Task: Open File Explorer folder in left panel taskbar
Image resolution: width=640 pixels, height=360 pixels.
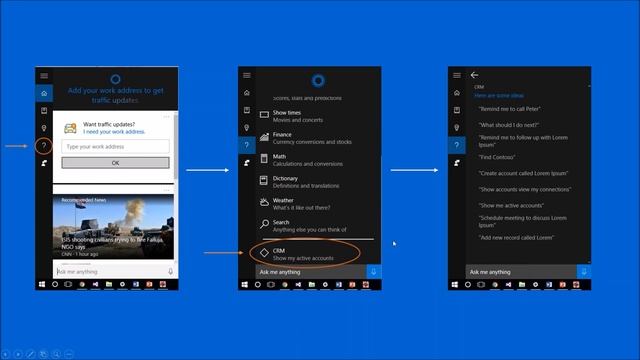Action: pos(109,284)
